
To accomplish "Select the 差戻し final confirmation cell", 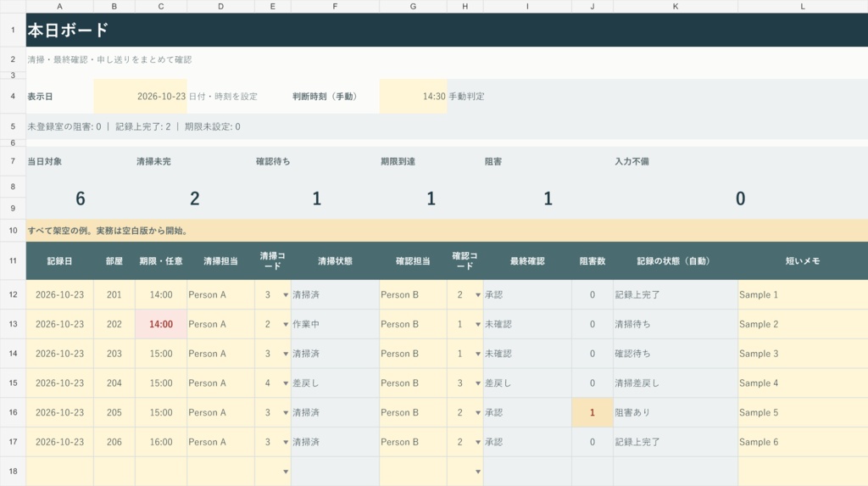I will coord(527,383).
